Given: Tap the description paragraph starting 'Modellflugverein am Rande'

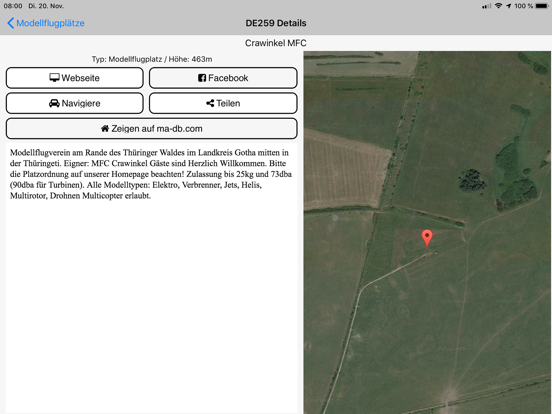Looking at the screenshot, I should 151,174.
